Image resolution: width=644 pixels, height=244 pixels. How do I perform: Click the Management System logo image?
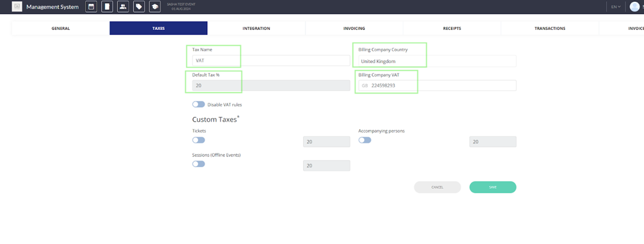pyautogui.click(x=17, y=7)
